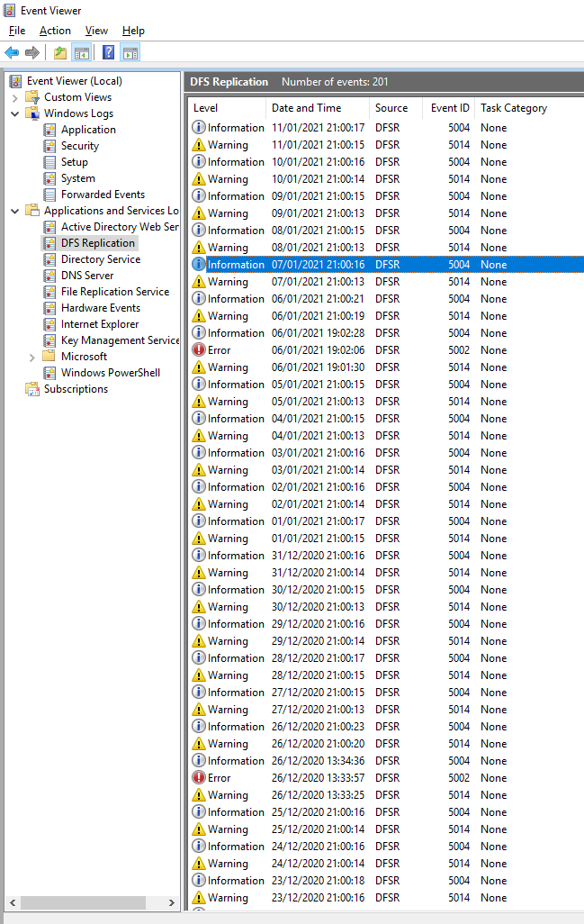The image size is (584, 924).
Task: Click the red Error icon at 06/01/2021 19:02:06
Action: 199,350
